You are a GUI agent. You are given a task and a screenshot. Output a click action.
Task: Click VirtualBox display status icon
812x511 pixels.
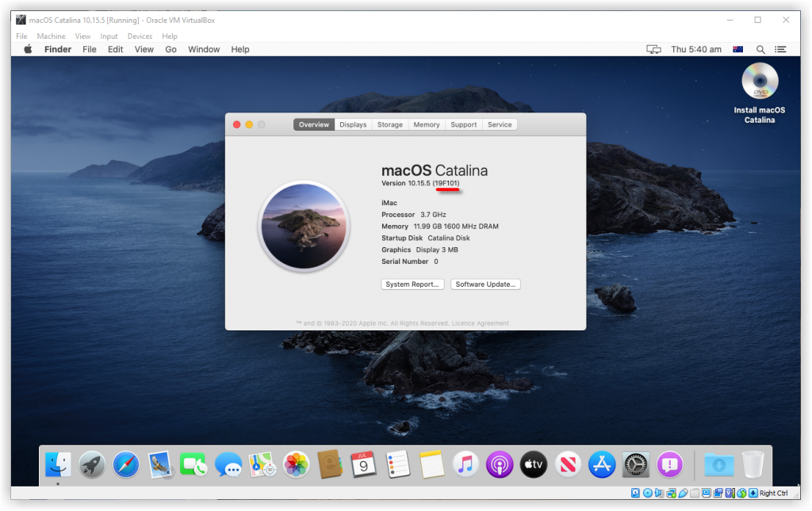(x=707, y=493)
